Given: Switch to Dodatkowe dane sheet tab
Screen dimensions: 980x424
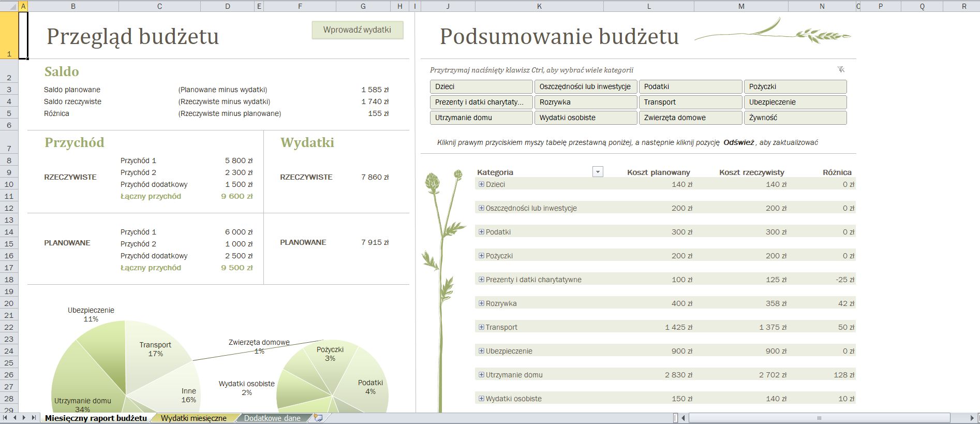Looking at the screenshot, I should (272, 418).
